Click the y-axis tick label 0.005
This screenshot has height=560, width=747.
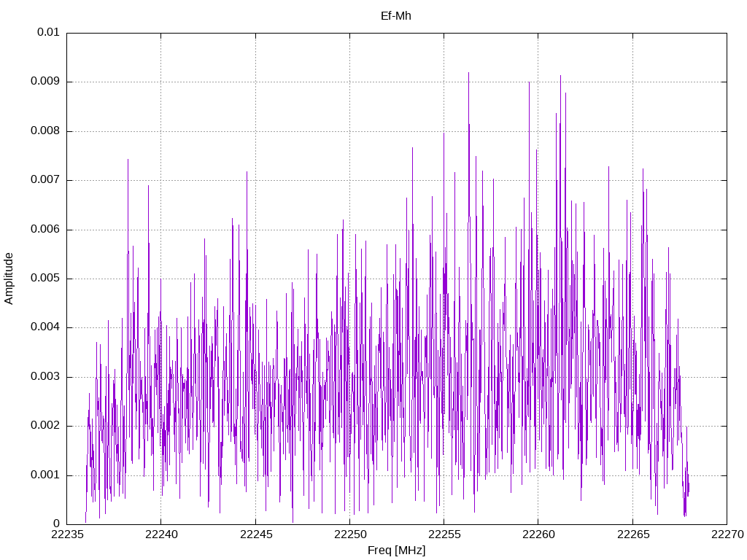46,278
